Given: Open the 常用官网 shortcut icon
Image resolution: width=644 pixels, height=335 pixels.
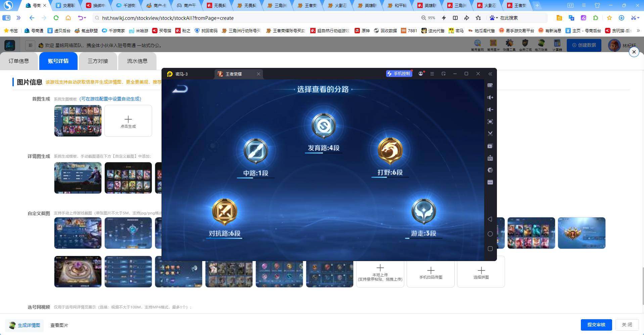Looking at the screenshot, I should tap(477, 45).
